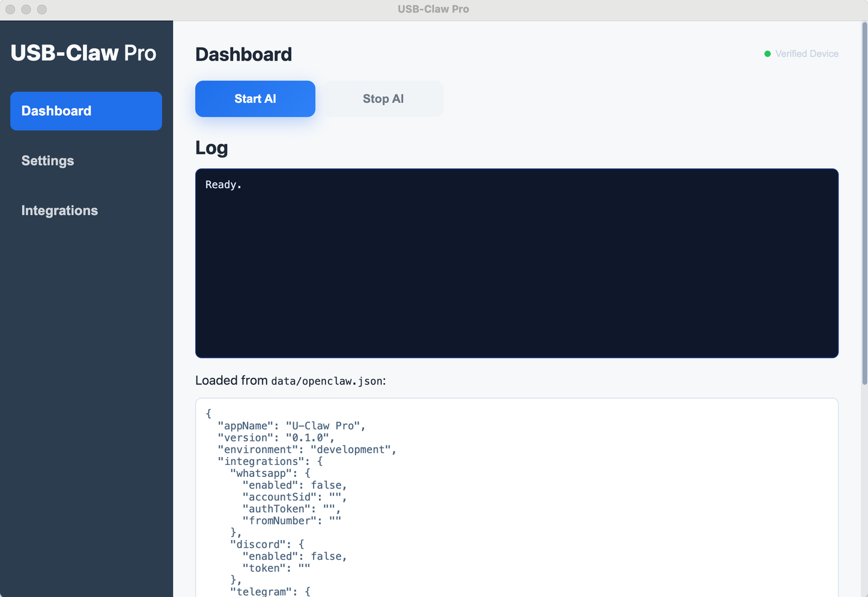This screenshot has width=868, height=597.
Task: Click the "enabled": false line under whatsapp
Action: pos(295,485)
